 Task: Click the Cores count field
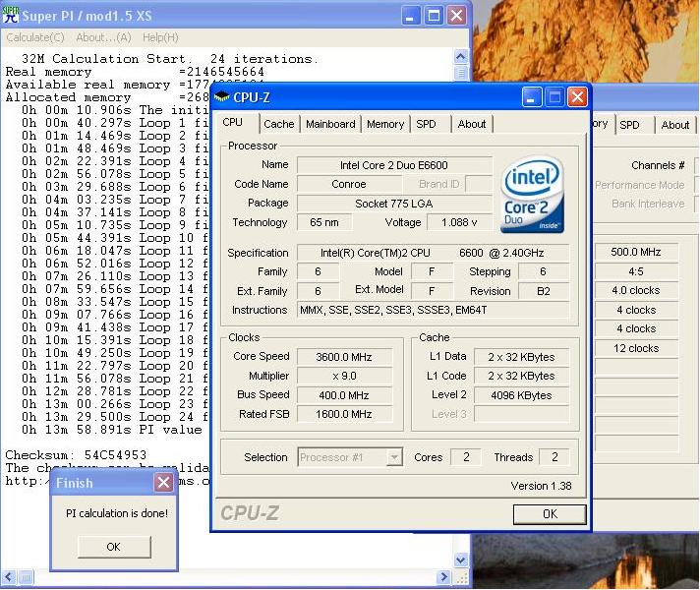466,457
